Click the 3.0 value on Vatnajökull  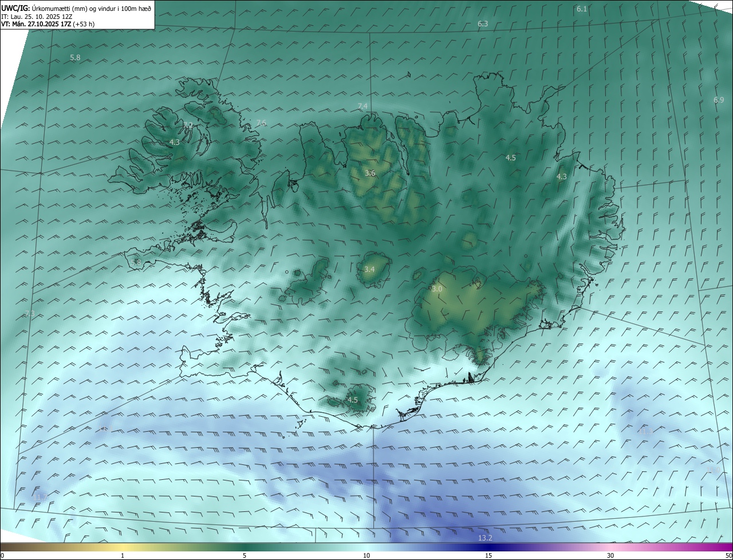tap(437, 289)
